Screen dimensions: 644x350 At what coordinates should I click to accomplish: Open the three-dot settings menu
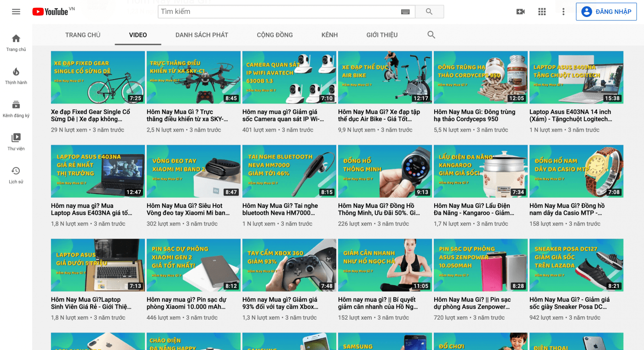coord(563,11)
